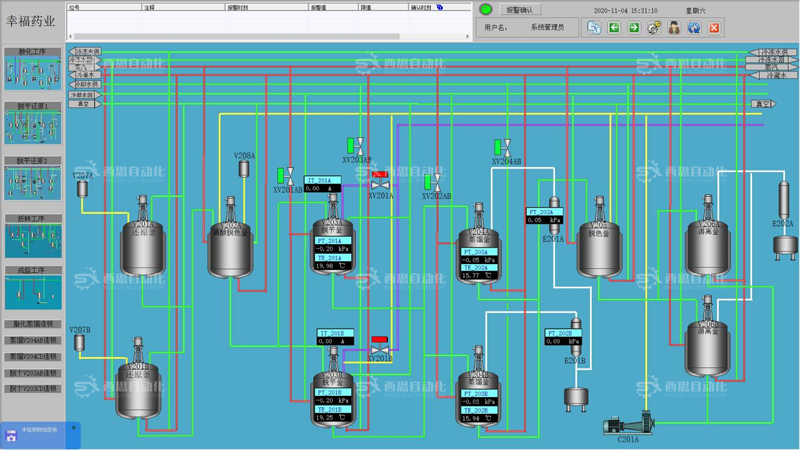Click the green alarm status indicator lamp
The width and height of the screenshot is (800, 450).
486,9
